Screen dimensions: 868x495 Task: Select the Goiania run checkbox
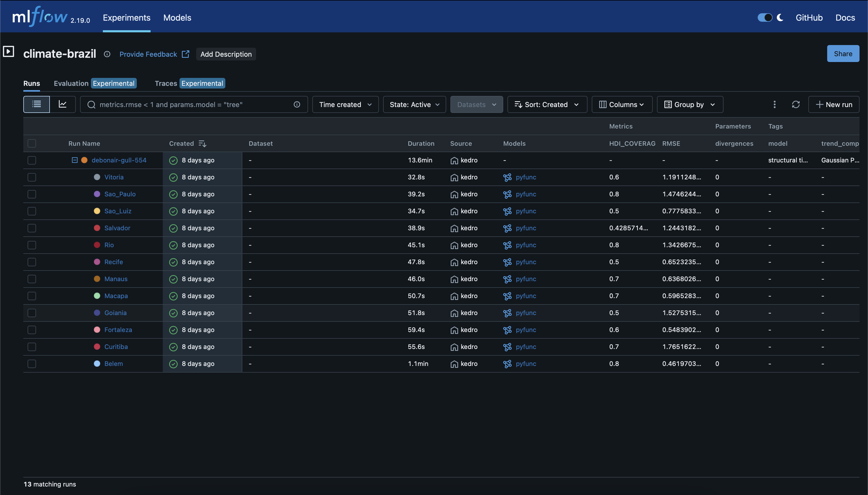[32, 313]
